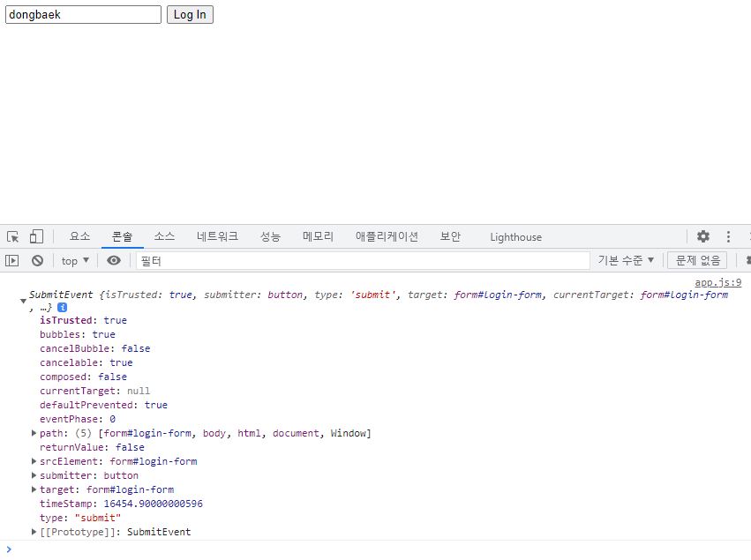Click the type: "submit" row
Image resolution: width=751 pixels, height=560 pixels.
(80, 518)
